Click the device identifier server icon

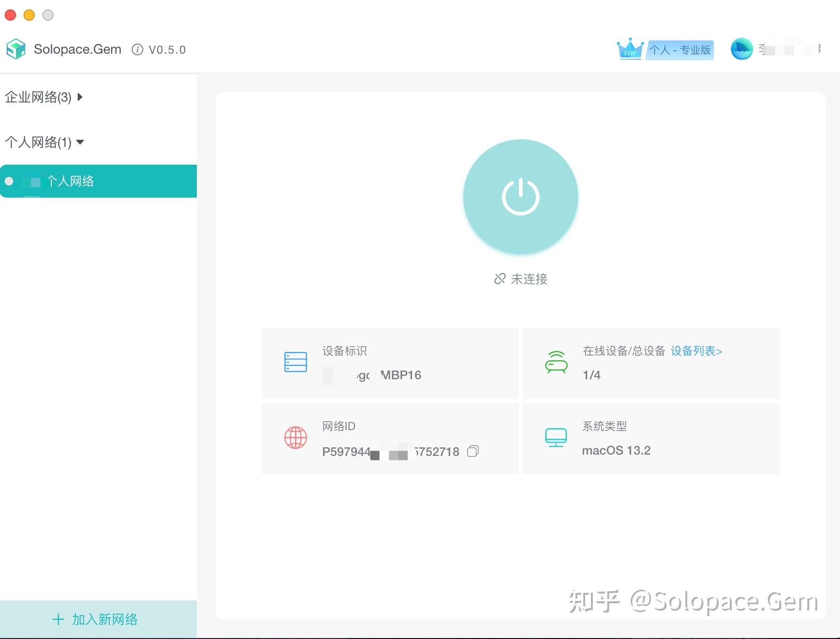click(296, 362)
